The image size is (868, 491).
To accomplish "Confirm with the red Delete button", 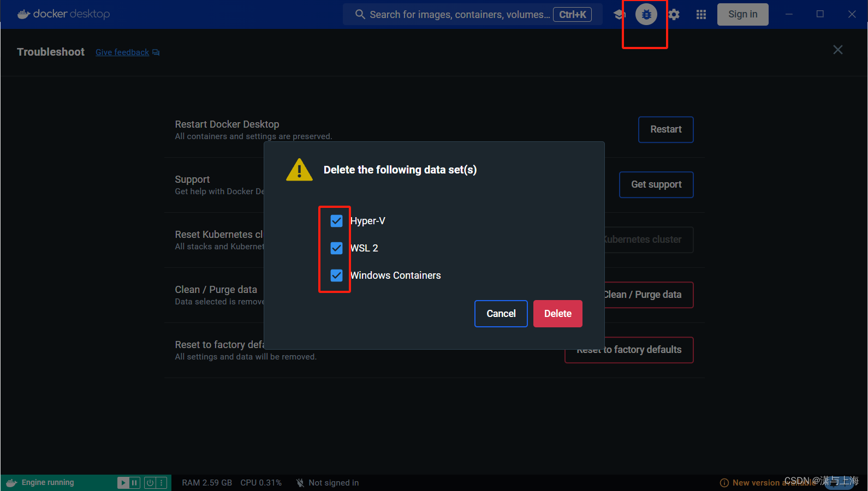I will (x=558, y=314).
